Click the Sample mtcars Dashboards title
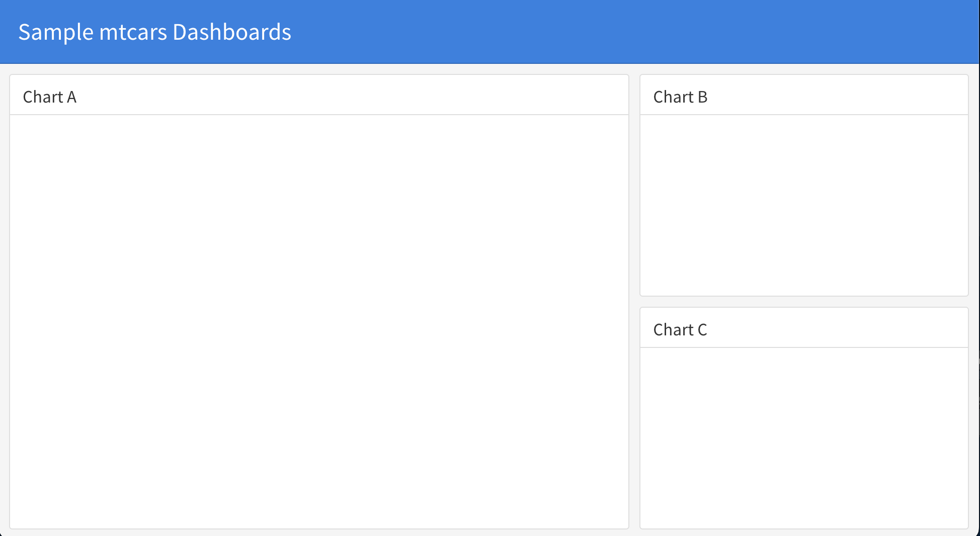This screenshot has height=536, width=980. point(155,32)
